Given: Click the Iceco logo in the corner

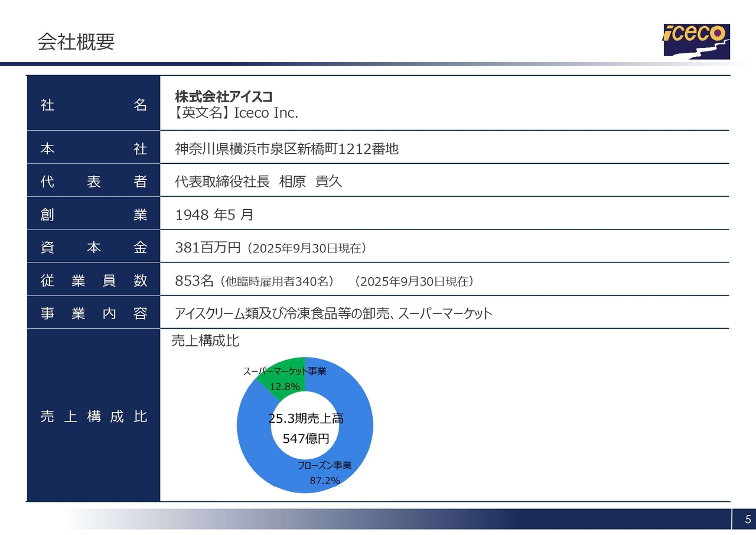Looking at the screenshot, I should 696,41.
